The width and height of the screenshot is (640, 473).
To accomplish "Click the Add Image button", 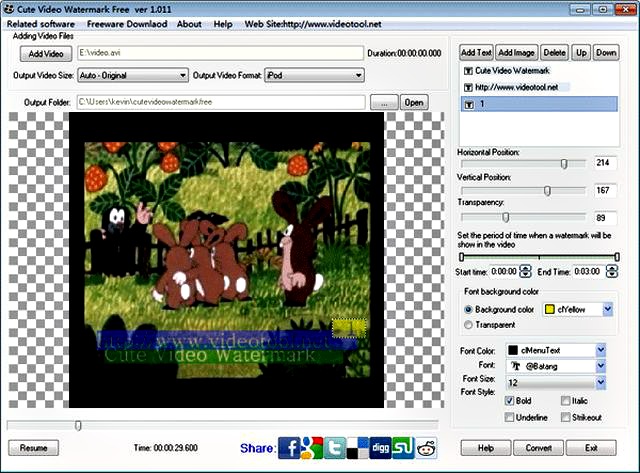I will (x=516, y=52).
